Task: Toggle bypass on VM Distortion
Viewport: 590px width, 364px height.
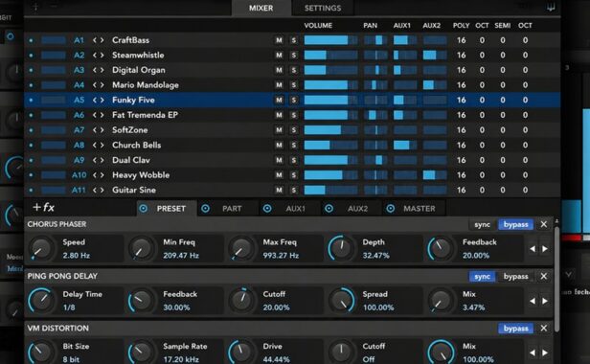Action: pyautogui.click(x=515, y=329)
